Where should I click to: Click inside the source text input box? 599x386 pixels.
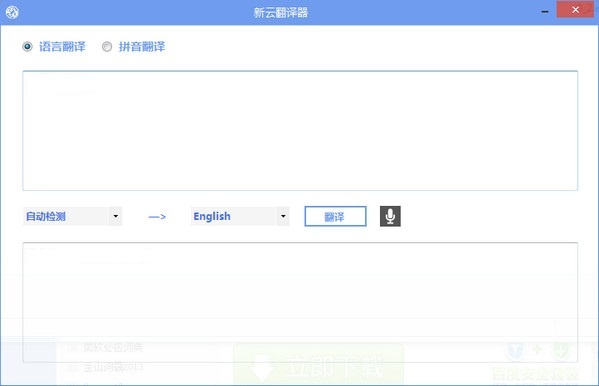coord(300,130)
